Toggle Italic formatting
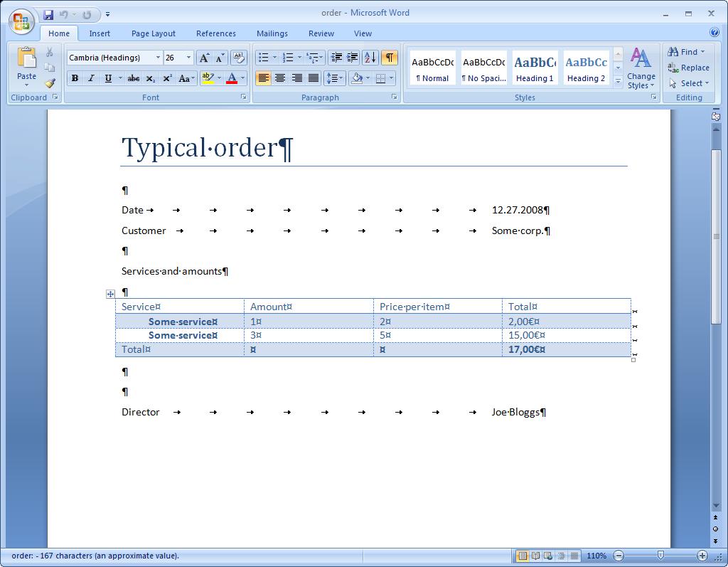728x567 pixels. [92, 78]
